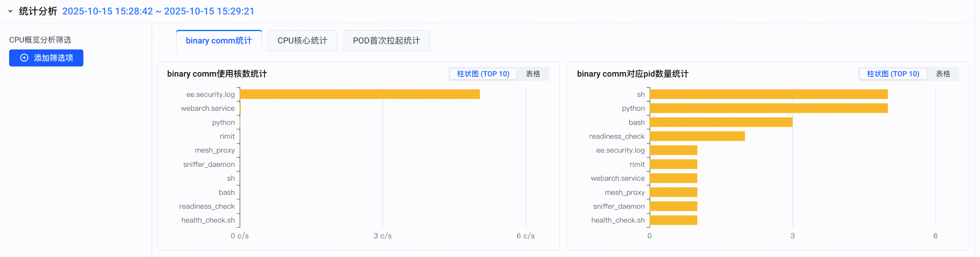This screenshot has height=257, width=980.
Task: Click the 添加筛选项 button
Action: [x=46, y=58]
